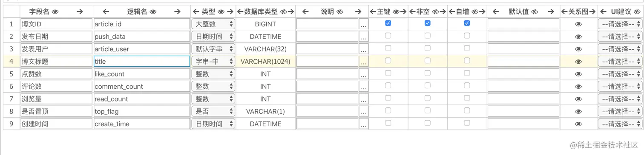Click the ... button in 说明 for row 1
Screen dimensions: 644x155
[363, 25]
